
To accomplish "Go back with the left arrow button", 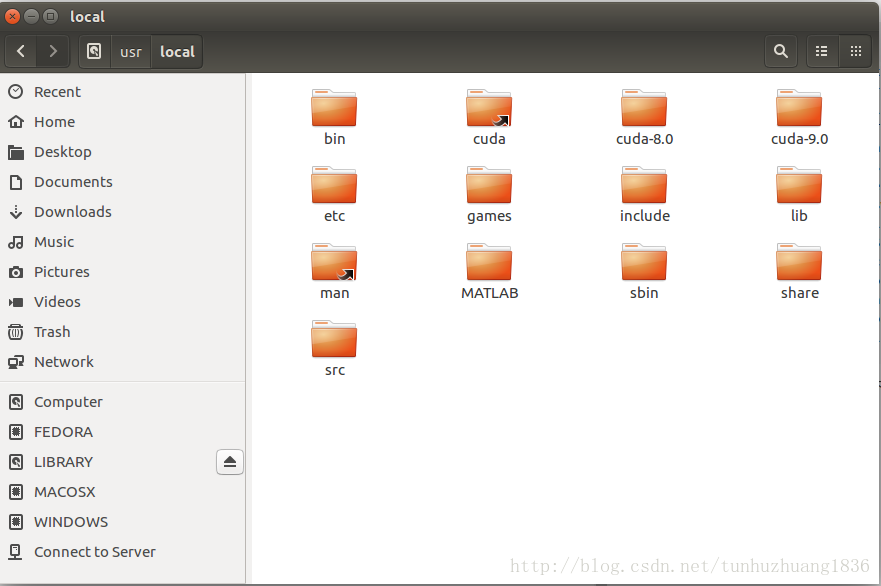I will tap(21, 52).
